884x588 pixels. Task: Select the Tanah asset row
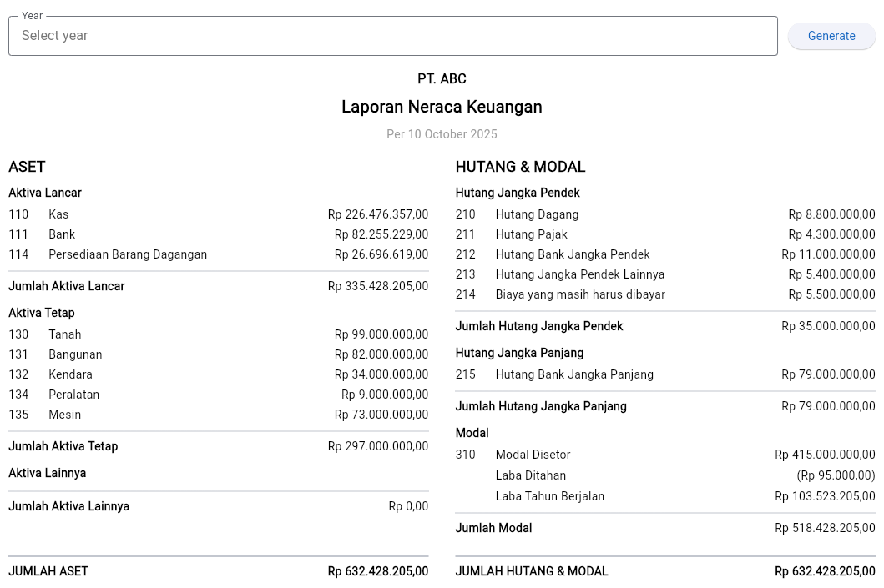64,334
